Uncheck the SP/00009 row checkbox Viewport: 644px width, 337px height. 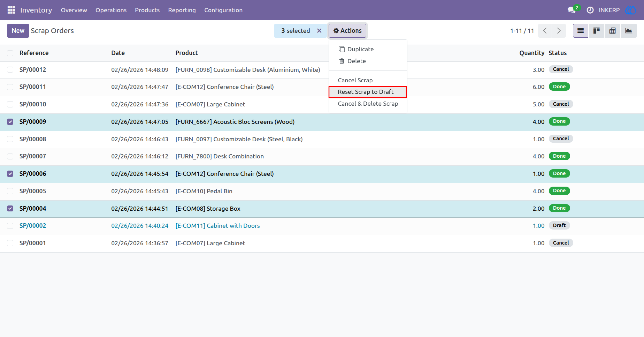[10, 122]
